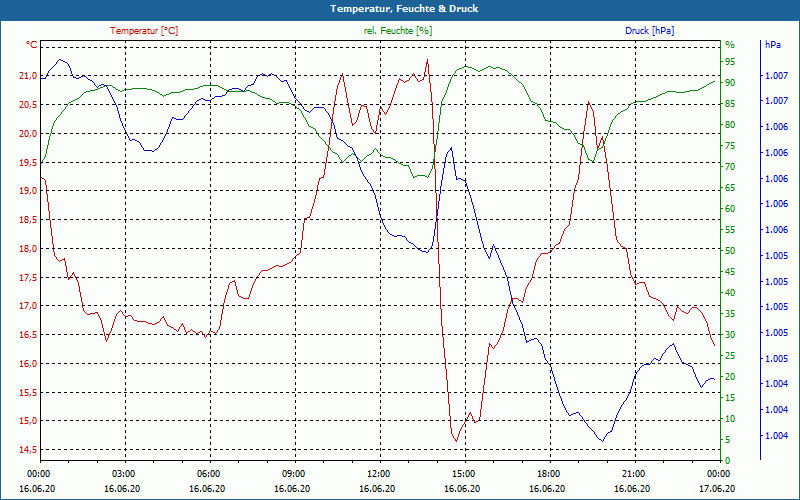
Task: Click green humidity axis value '95'
Action: tap(730, 62)
